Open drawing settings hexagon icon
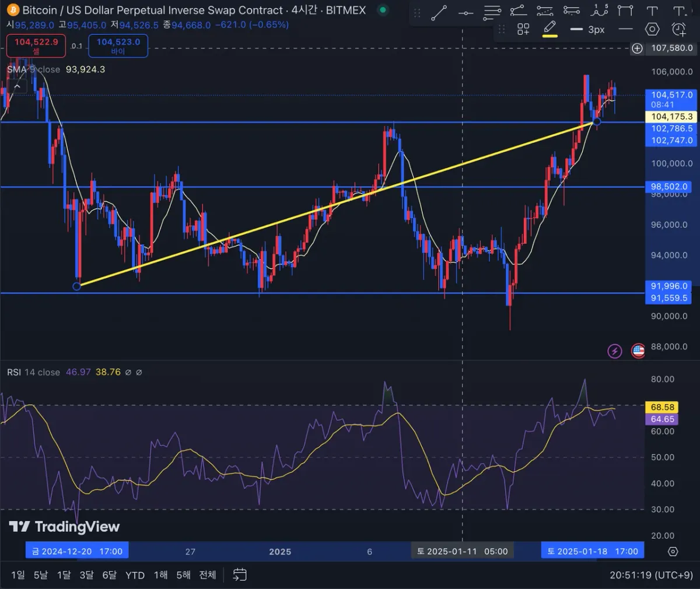The width and height of the screenshot is (700, 589). point(652,29)
